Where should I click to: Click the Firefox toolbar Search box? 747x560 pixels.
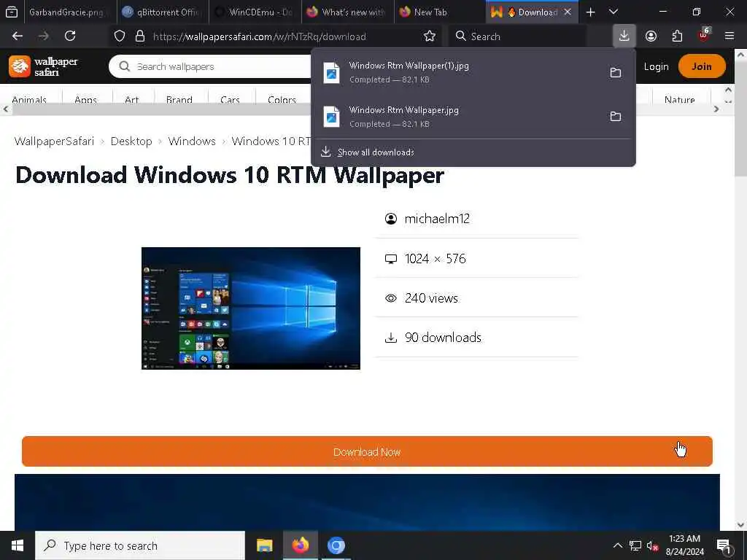[x=518, y=36]
